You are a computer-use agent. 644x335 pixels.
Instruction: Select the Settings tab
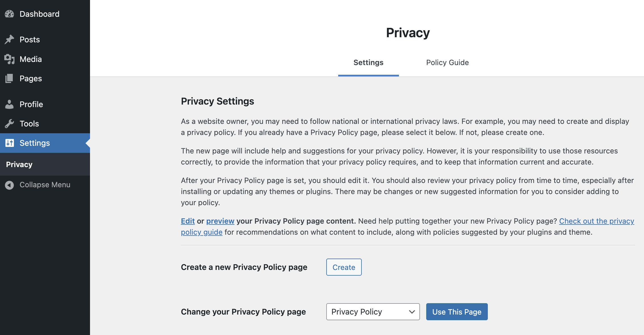pyautogui.click(x=368, y=62)
